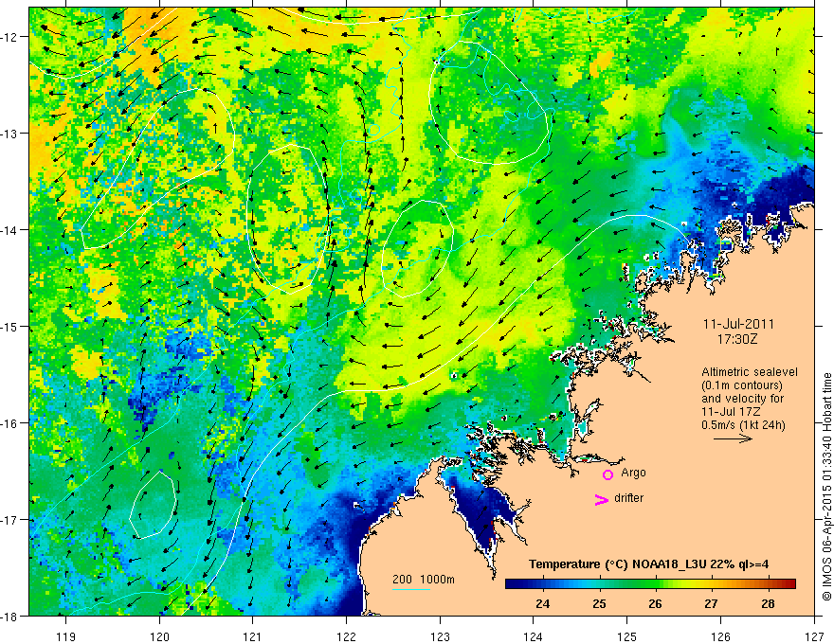Click the longitude 127 axis label

(814, 636)
